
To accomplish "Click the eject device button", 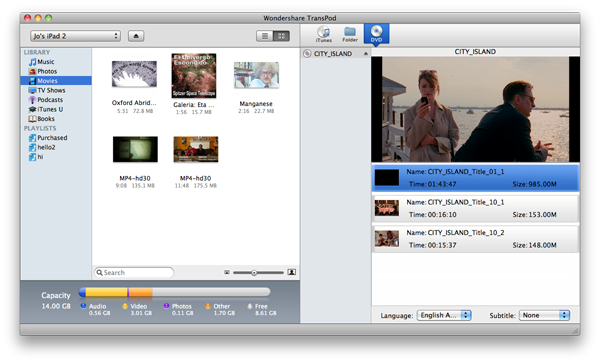I will click(136, 36).
